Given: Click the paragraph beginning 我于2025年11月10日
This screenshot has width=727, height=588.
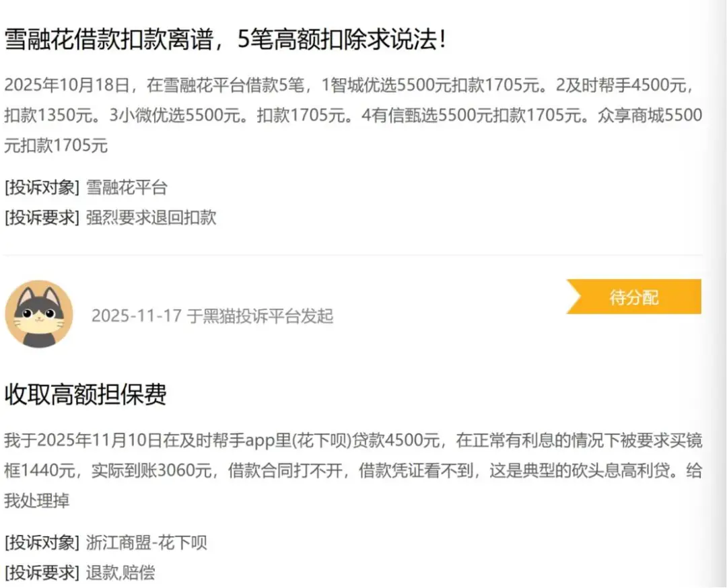Looking at the screenshot, I should click(x=353, y=471).
